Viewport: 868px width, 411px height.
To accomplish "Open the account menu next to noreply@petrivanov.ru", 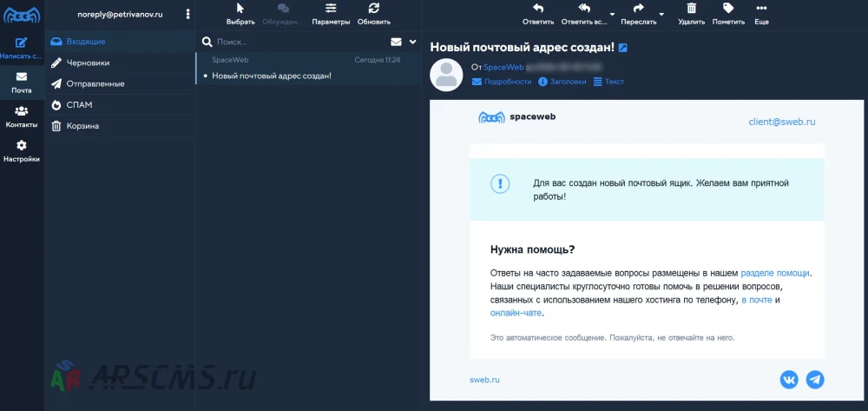I will (188, 15).
